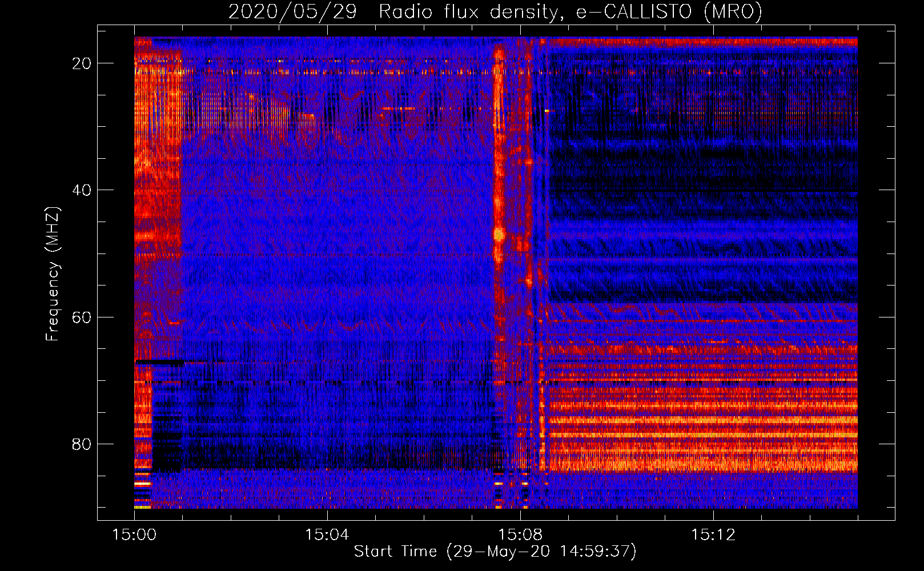Click the 15:08 time tick label
The image size is (924, 571).
(520, 535)
